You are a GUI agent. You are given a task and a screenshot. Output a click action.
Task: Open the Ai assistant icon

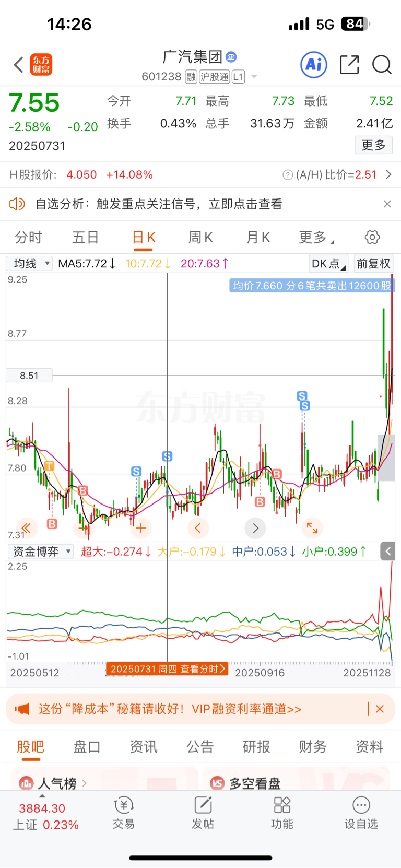coord(314,65)
